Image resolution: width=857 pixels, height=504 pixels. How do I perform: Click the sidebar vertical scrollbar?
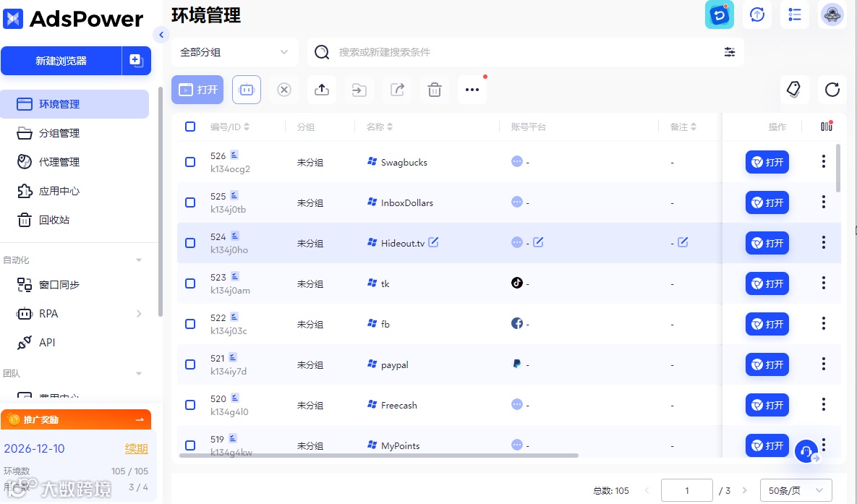coord(160,202)
